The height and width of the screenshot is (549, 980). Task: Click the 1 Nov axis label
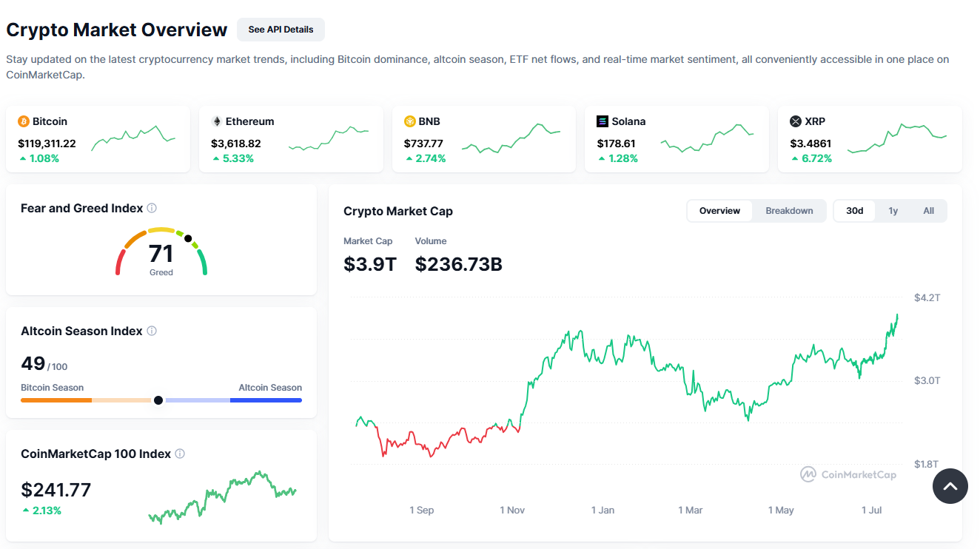(x=512, y=511)
